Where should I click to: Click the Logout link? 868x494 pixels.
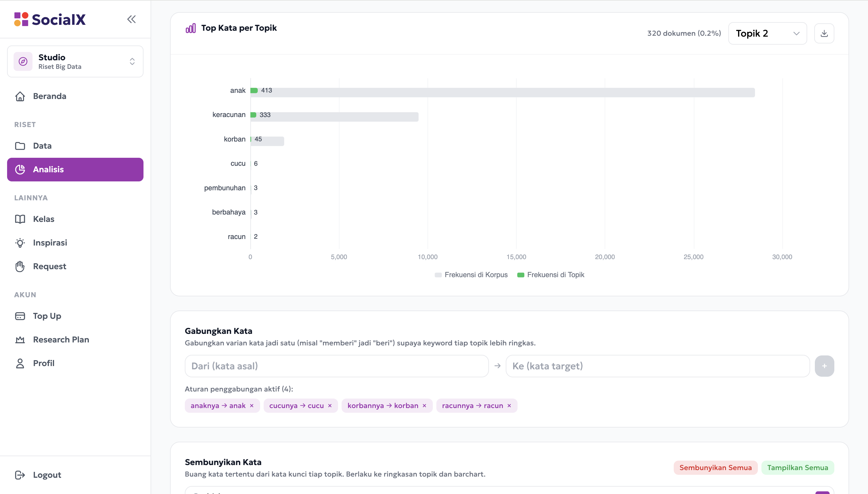75,475
